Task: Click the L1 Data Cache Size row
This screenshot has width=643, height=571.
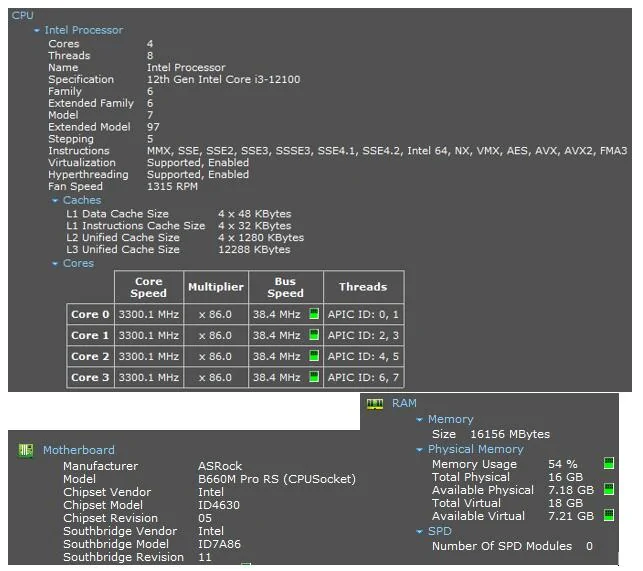Action: [179, 214]
